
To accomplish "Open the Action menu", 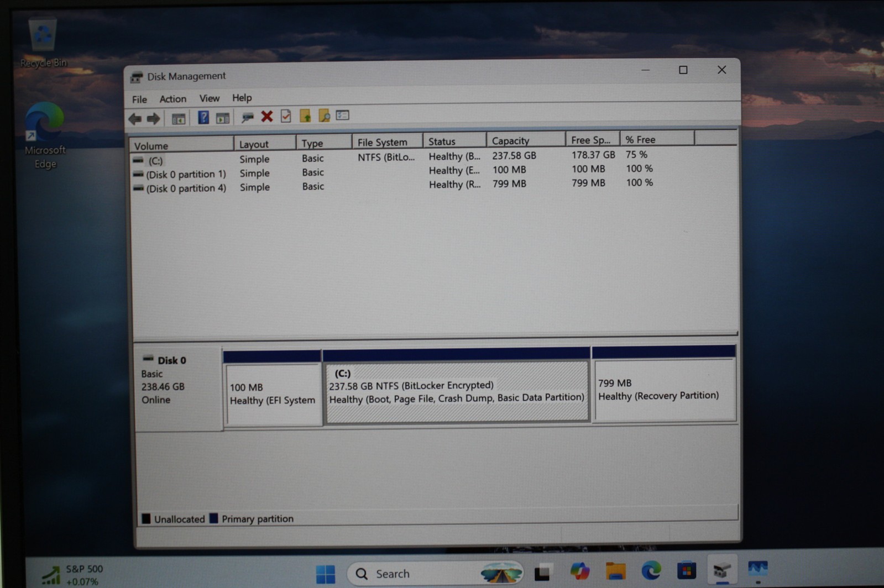I will point(172,99).
